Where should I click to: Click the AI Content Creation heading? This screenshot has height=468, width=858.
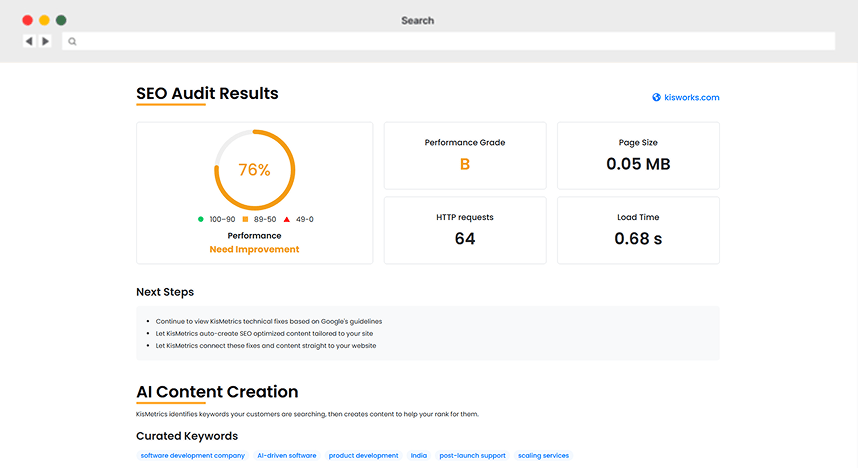pos(217,392)
